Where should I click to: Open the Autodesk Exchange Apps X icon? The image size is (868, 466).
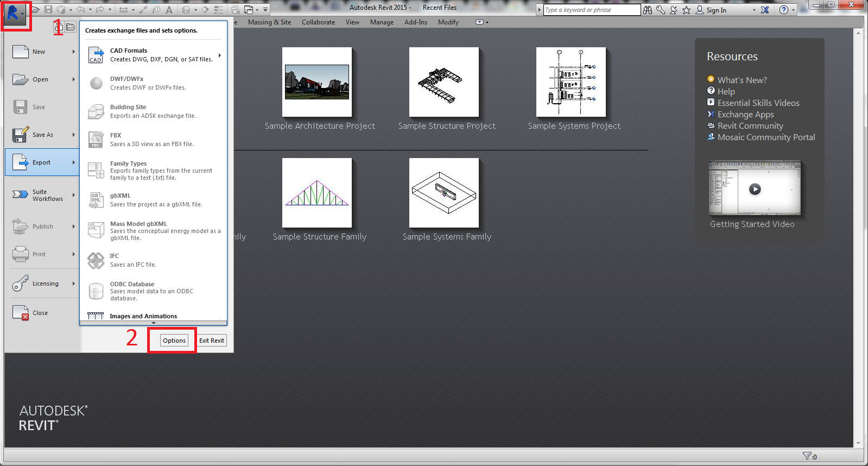tap(765, 10)
